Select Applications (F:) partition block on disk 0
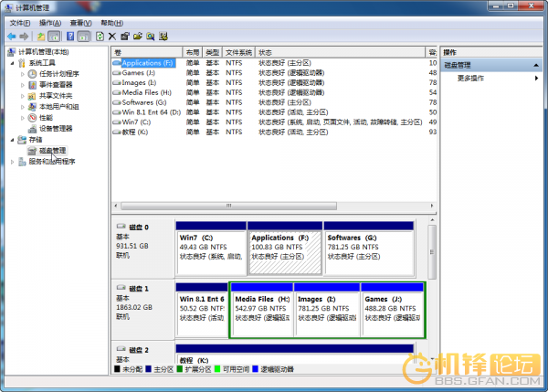Screen dimensions: 548x392 tap(285, 249)
